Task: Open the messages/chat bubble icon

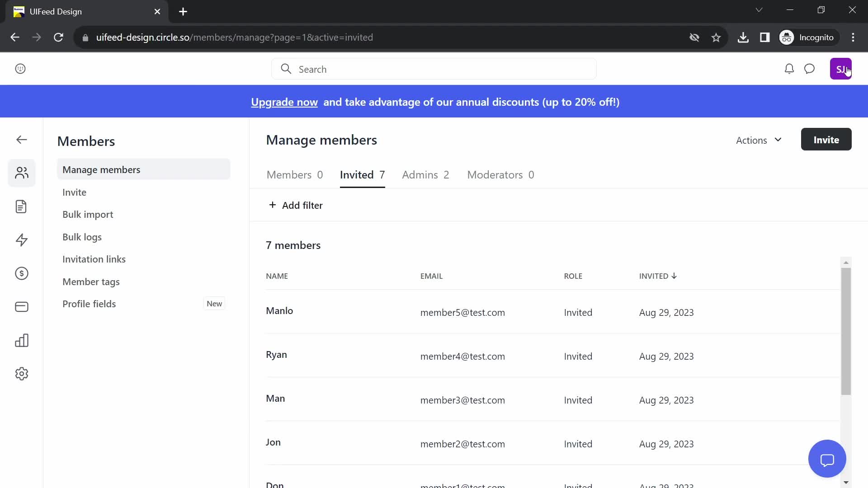Action: 810,69
